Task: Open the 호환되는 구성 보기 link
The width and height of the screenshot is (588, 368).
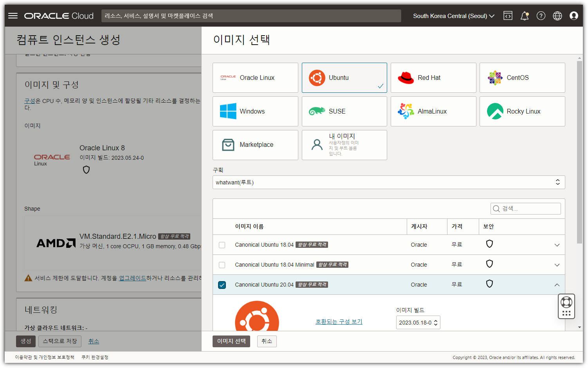Action: 339,321
